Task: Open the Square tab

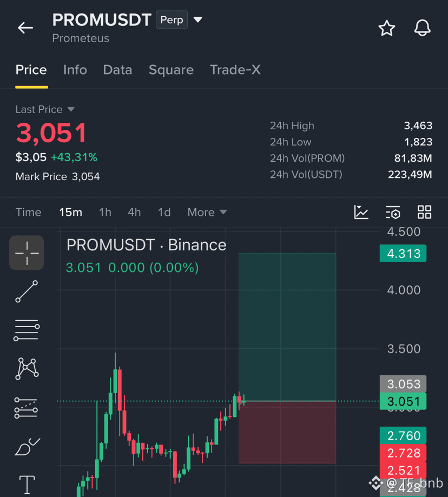Action: coord(171,70)
